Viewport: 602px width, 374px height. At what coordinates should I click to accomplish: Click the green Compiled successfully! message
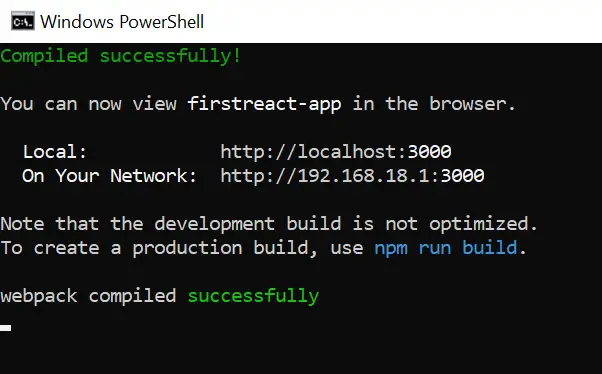click(121, 56)
